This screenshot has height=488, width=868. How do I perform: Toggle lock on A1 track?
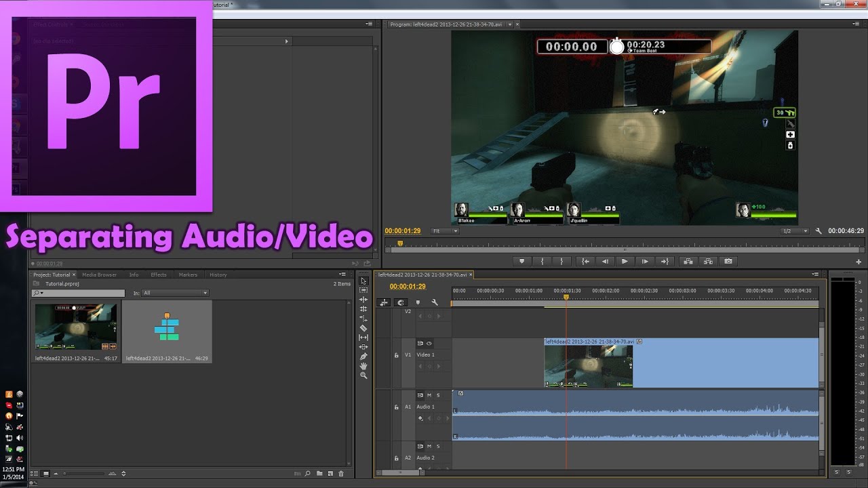397,407
